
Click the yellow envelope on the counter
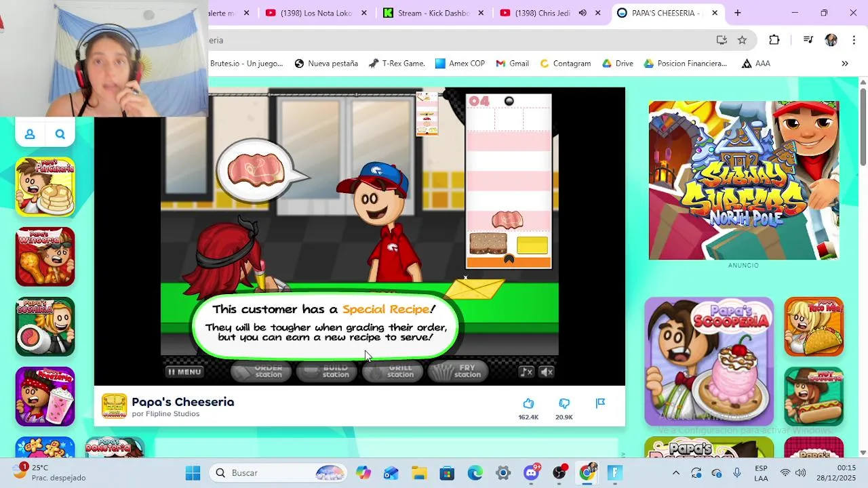(474, 288)
